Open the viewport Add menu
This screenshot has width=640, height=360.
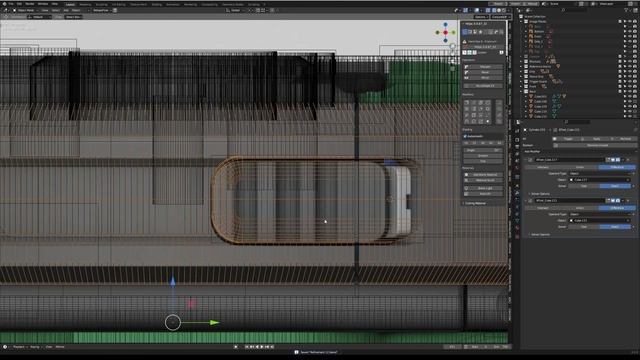[x=66, y=10]
